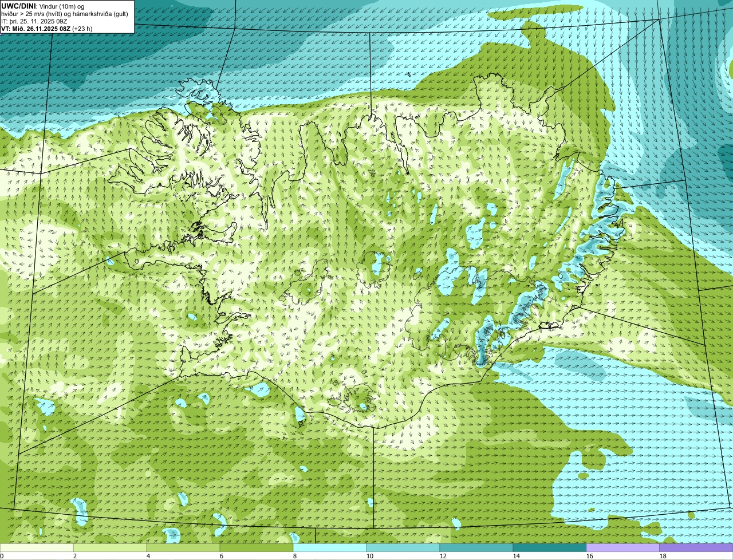Image resolution: width=733 pixels, height=560 pixels.
Task: Click the legend scale label "18"
Action: click(x=663, y=556)
